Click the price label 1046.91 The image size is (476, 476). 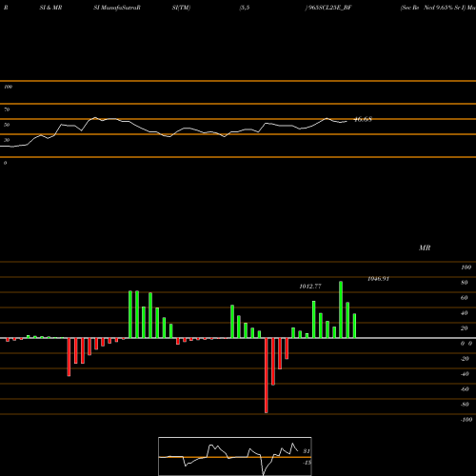pyautogui.click(x=378, y=279)
